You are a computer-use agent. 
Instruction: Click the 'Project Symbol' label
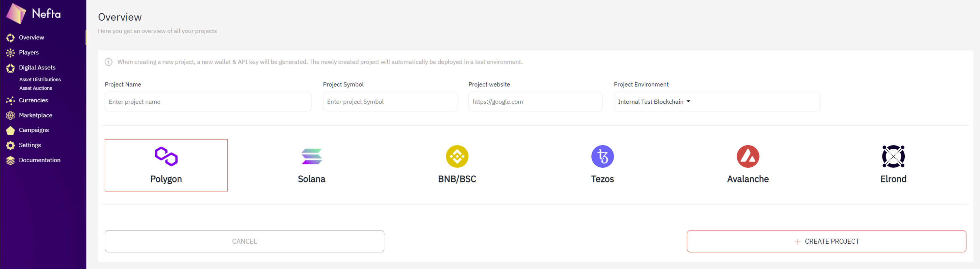343,84
